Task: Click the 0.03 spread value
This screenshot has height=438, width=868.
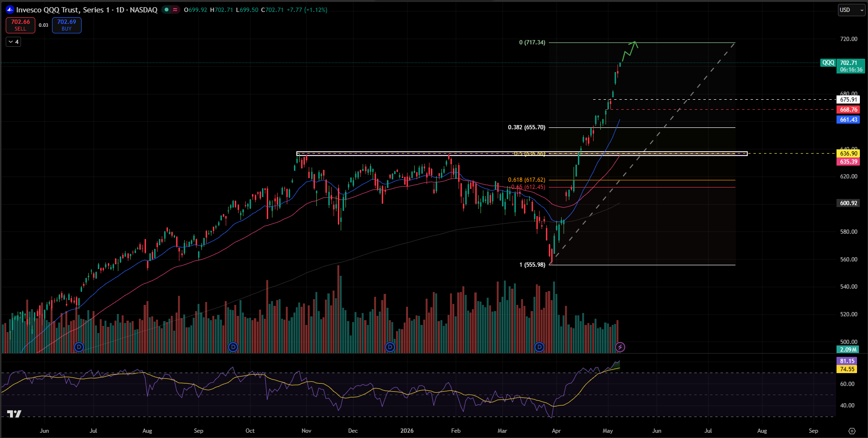Action: point(43,25)
